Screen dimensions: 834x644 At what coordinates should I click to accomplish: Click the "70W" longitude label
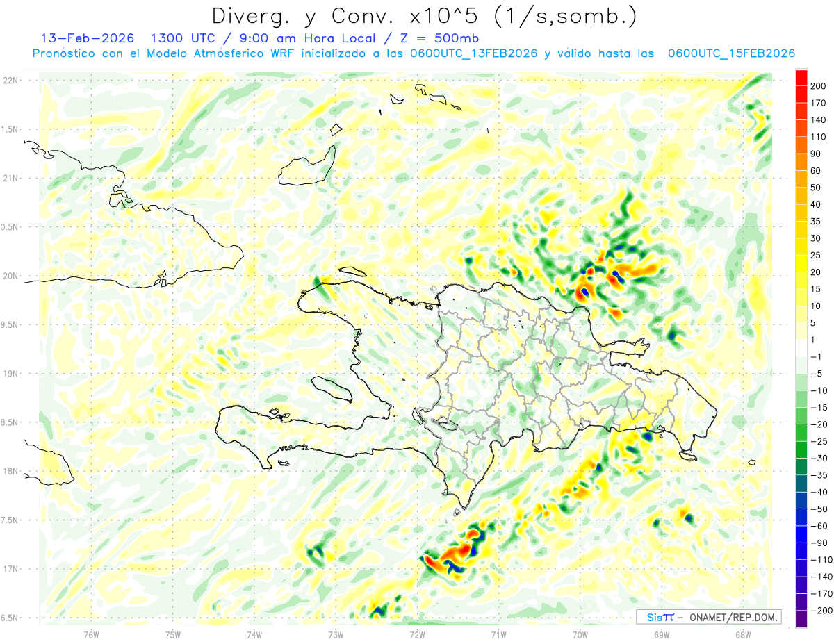click(x=580, y=634)
